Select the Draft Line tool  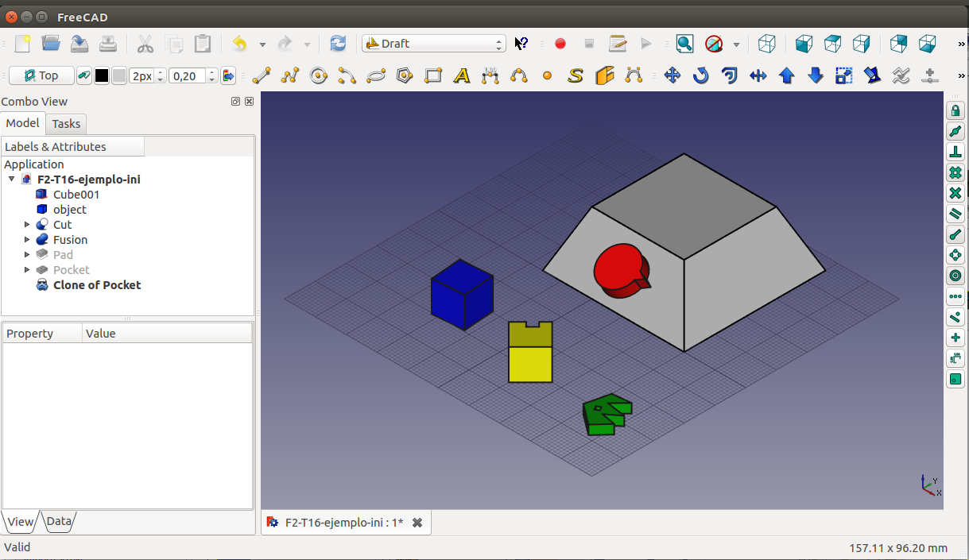point(262,75)
